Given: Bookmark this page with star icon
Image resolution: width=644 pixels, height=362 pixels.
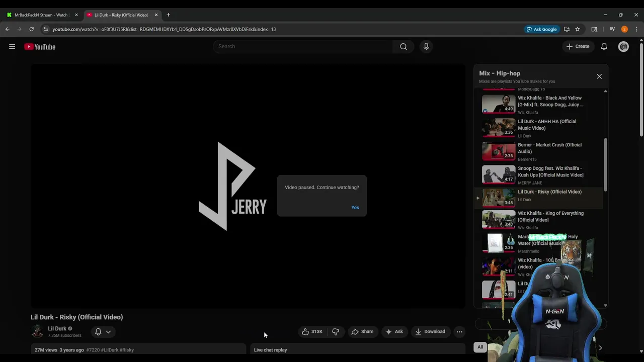Looking at the screenshot, I should [578, 29].
